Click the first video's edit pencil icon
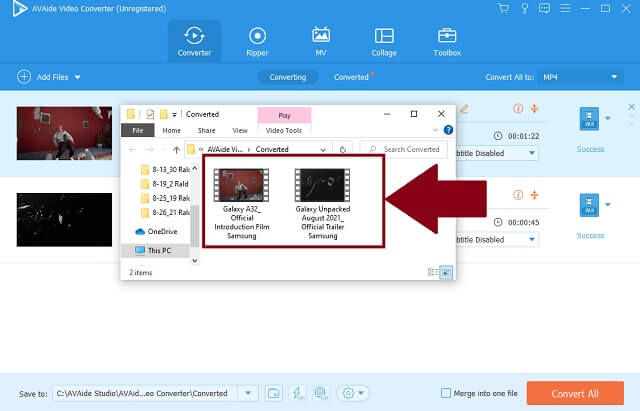The width and height of the screenshot is (640, 411). pyautogui.click(x=464, y=109)
